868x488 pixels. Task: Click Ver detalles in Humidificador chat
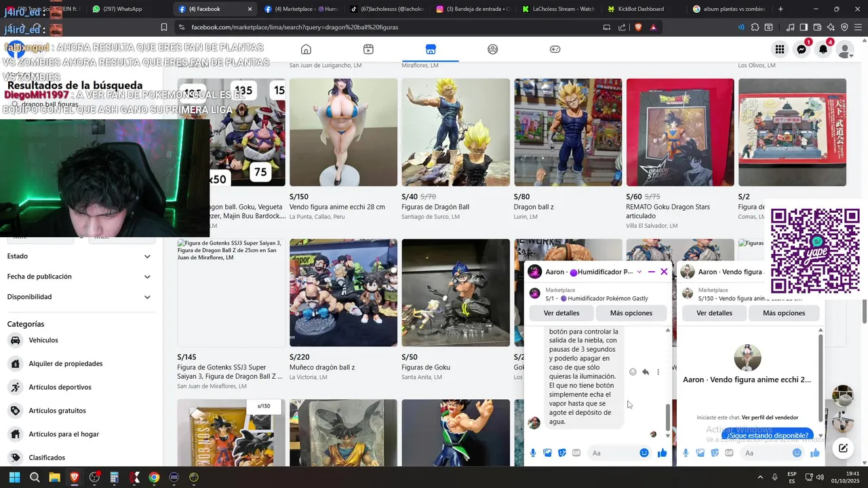(x=561, y=313)
